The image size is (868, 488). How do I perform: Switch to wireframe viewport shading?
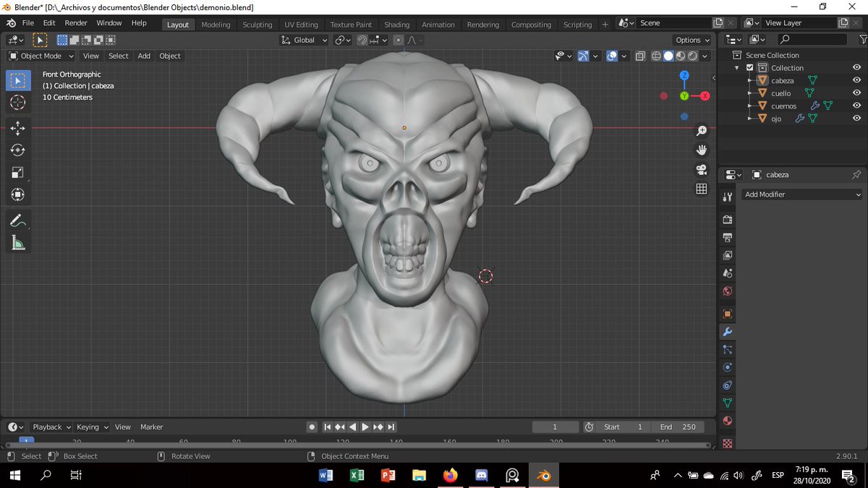pyautogui.click(x=656, y=56)
